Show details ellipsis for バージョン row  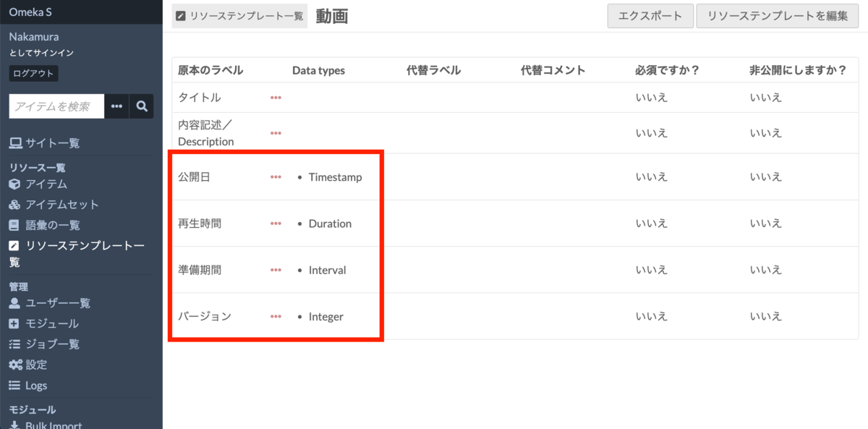pos(276,316)
